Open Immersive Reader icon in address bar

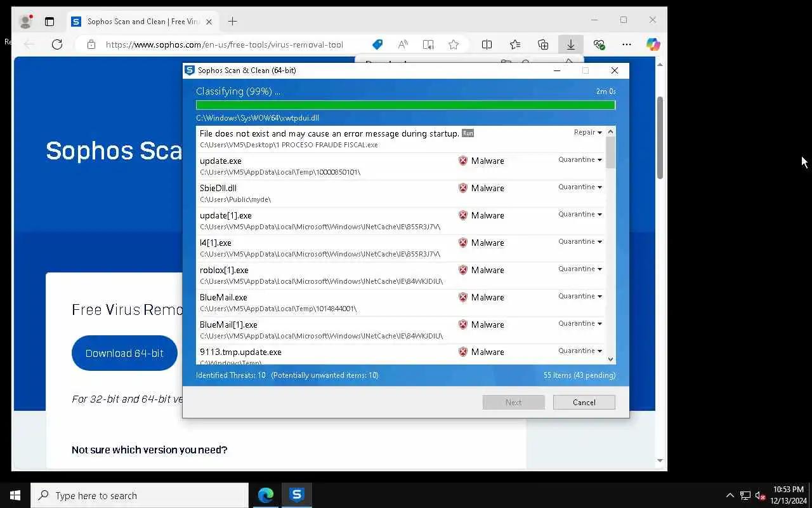428,44
